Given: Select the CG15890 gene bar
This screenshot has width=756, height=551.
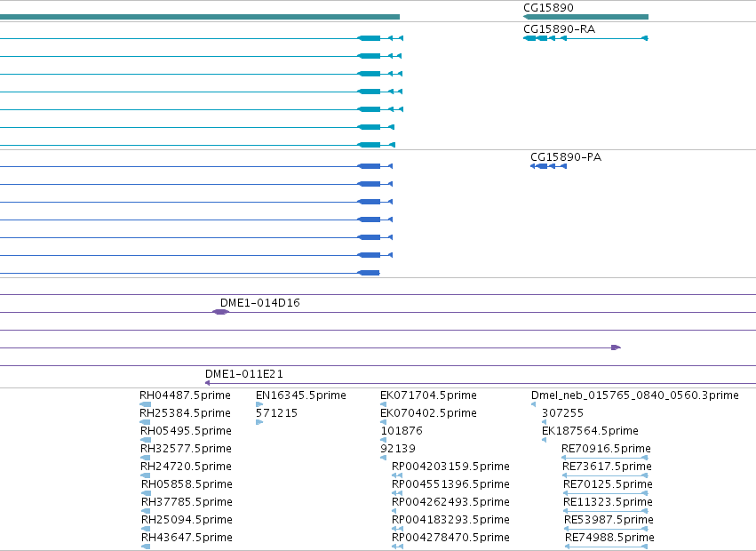Looking at the screenshot, I should pos(585,17).
